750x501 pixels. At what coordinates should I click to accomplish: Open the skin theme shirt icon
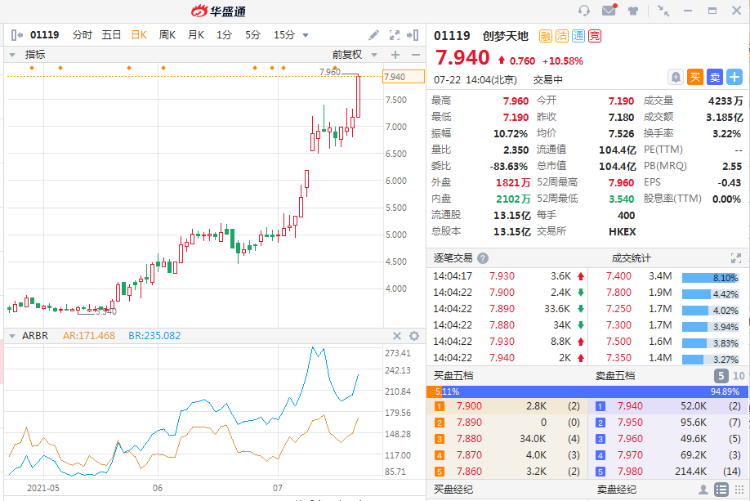pyautogui.click(x=633, y=11)
